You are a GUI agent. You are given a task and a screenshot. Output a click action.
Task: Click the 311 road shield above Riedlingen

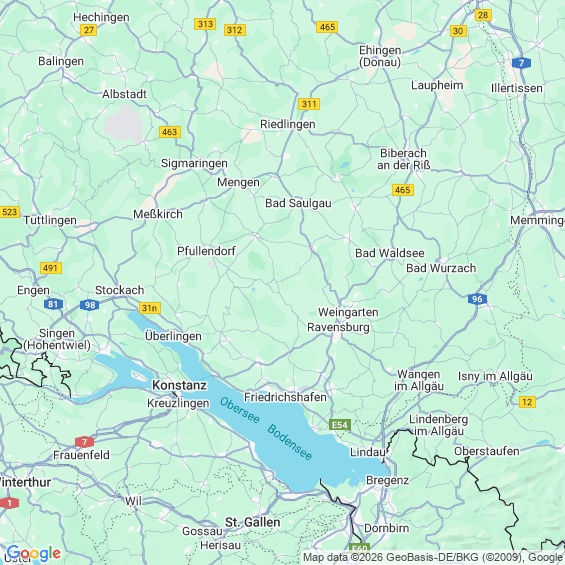click(x=309, y=104)
